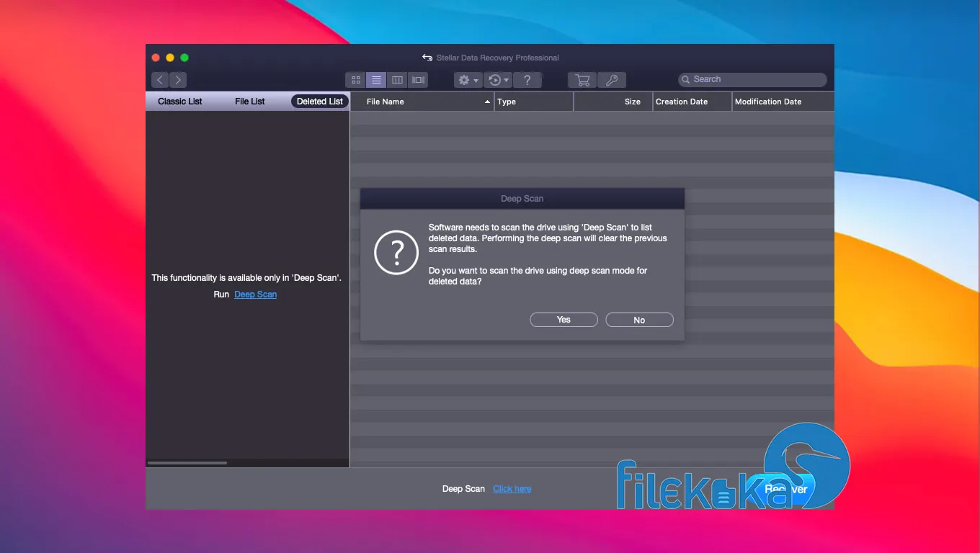The width and height of the screenshot is (980, 553).
Task: Click inside the Search field
Action: coord(752,79)
